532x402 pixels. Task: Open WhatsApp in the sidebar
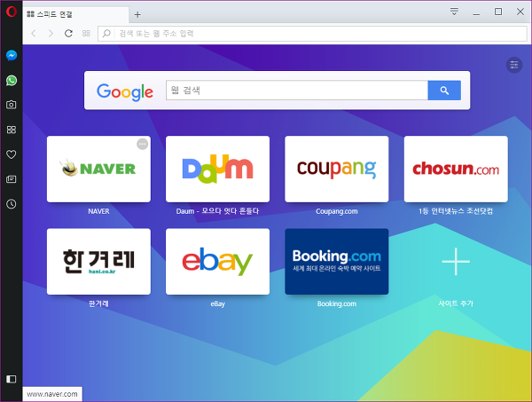pos(12,81)
